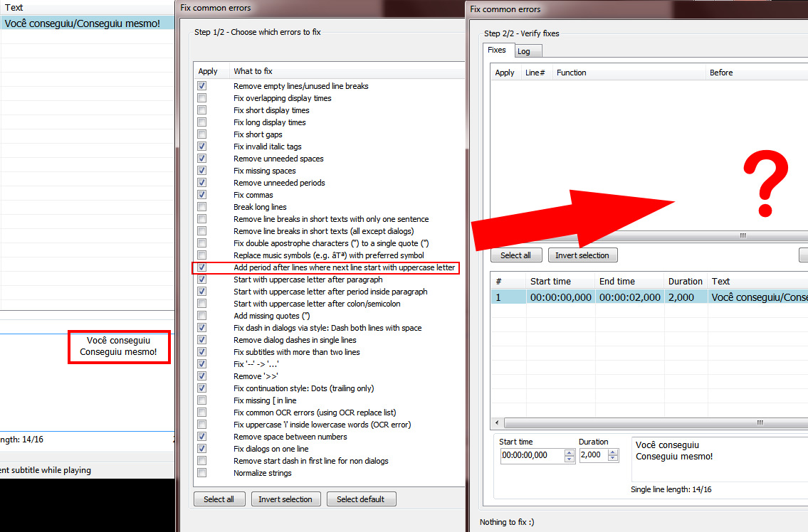This screenshot has width=808, height=532.
Task: Click left arrow of subtitle list scrollbar
Action: 497,422
